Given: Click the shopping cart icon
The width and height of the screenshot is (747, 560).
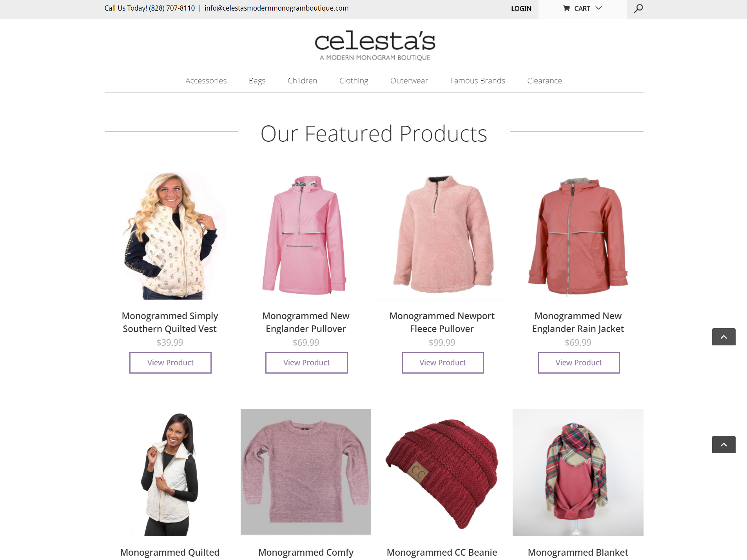Looking at the screenshot, I should pyautogui.click(x=566, y=8).
